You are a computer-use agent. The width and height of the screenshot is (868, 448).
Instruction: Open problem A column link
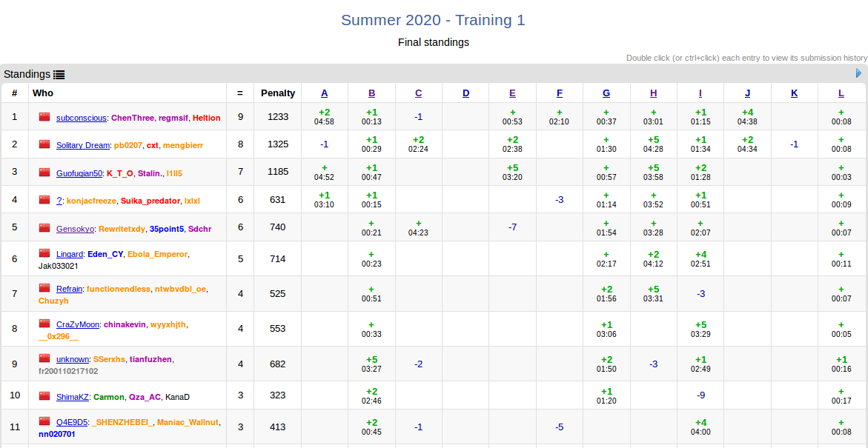coord(324,93)
